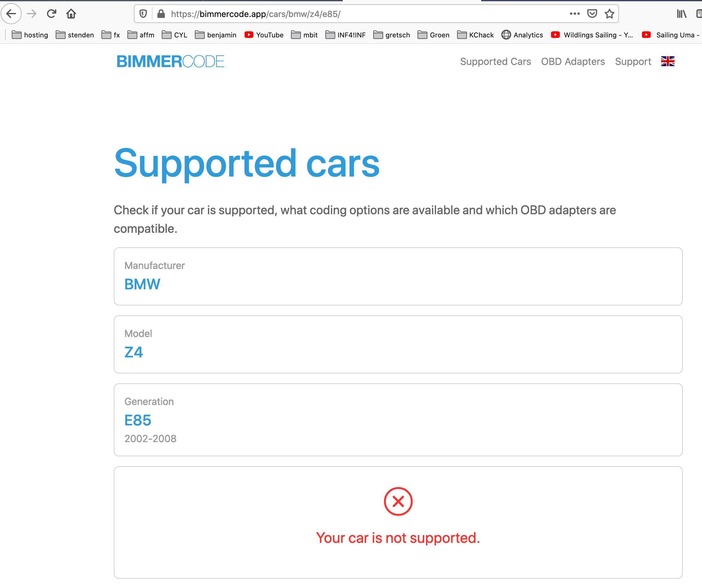
Task: Open the gretsch bookmarks folder
Action: pos(392,35)
